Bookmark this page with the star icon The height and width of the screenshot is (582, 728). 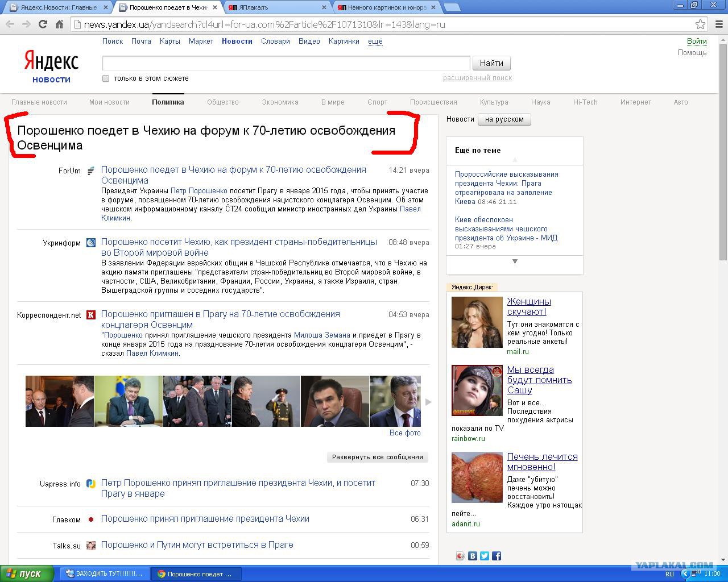701,24
